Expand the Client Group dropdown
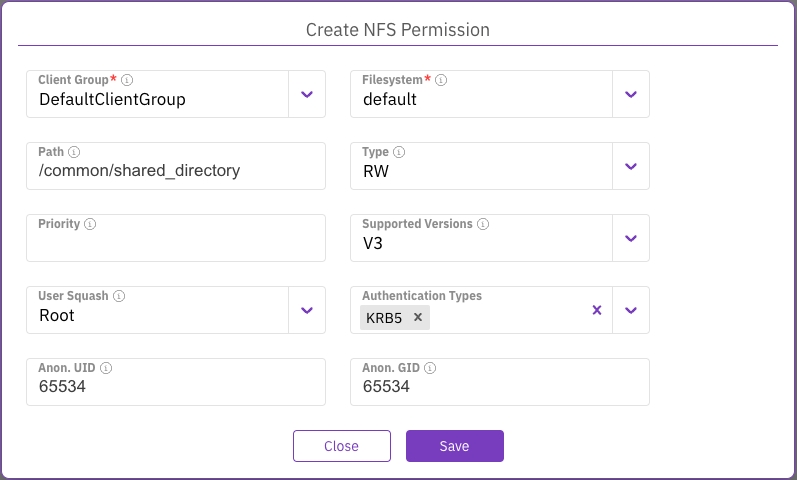The height and width of the screenshot is (480, 797). (307, 94)
